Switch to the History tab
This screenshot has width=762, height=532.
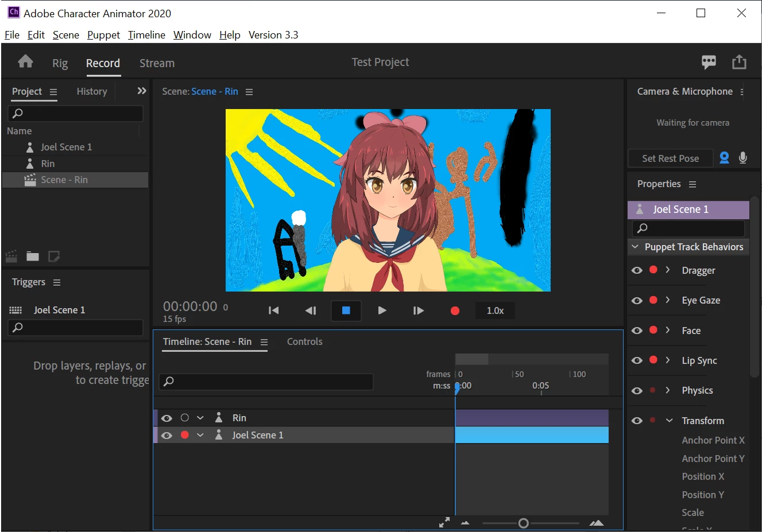pos(92,91)
